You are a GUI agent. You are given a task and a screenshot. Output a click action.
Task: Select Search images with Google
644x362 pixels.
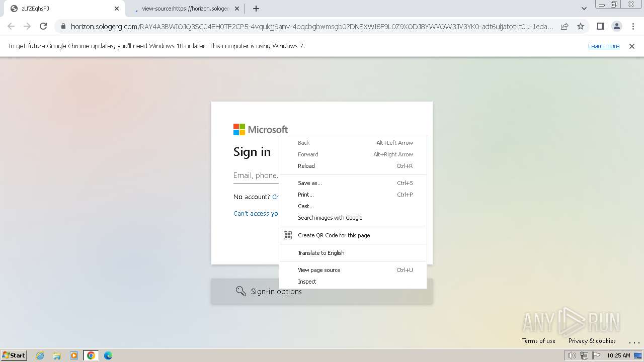353,218
